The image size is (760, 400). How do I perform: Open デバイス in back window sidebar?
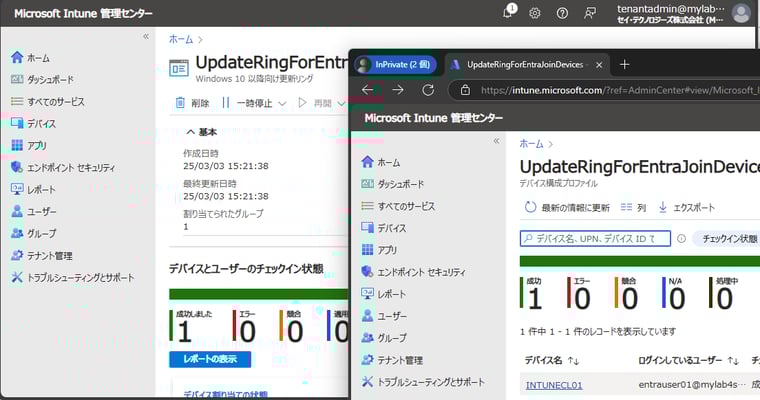[x=33, y=124]
